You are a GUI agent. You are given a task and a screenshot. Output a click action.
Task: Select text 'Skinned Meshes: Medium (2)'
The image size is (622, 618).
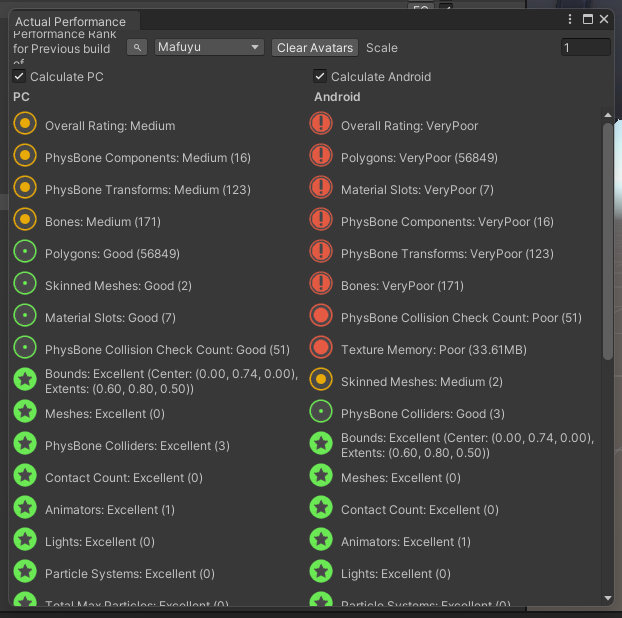click(422, 382)
